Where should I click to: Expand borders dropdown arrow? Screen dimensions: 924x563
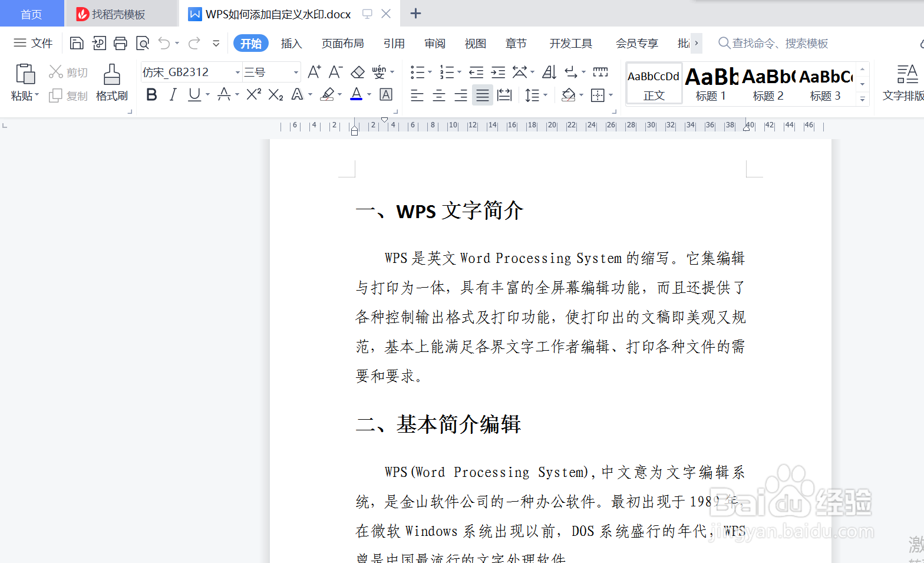pos(610,95)
